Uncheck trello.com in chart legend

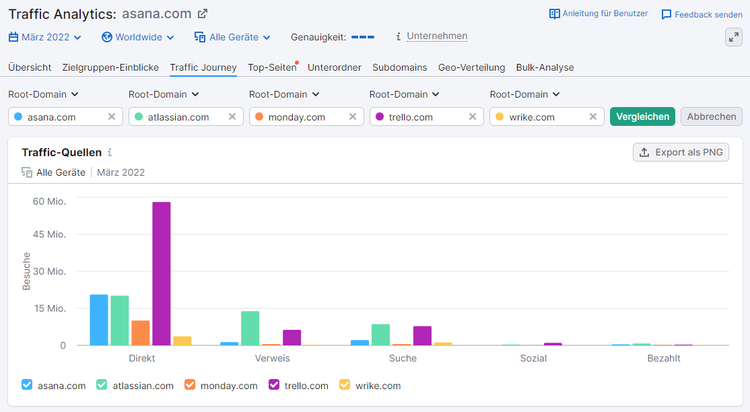(274, 385)
